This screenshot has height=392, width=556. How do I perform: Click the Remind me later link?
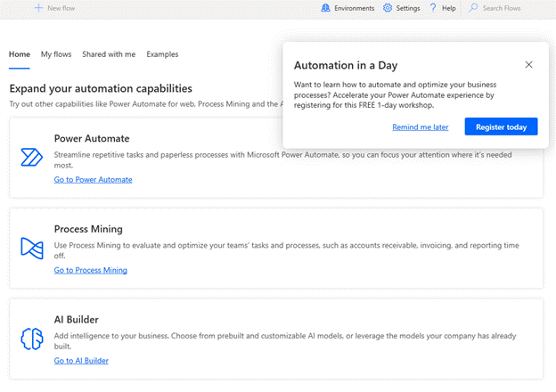tap(421, 127)
